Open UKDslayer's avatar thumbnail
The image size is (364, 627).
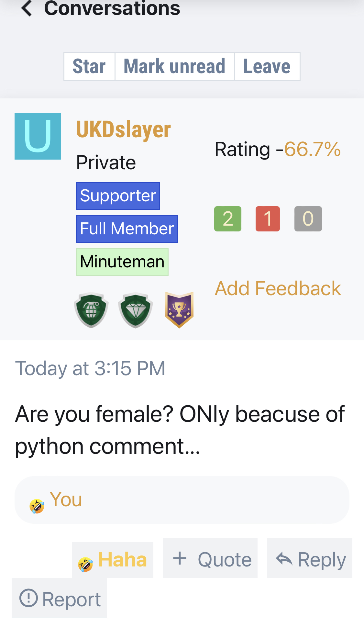(x=38, y=136)
